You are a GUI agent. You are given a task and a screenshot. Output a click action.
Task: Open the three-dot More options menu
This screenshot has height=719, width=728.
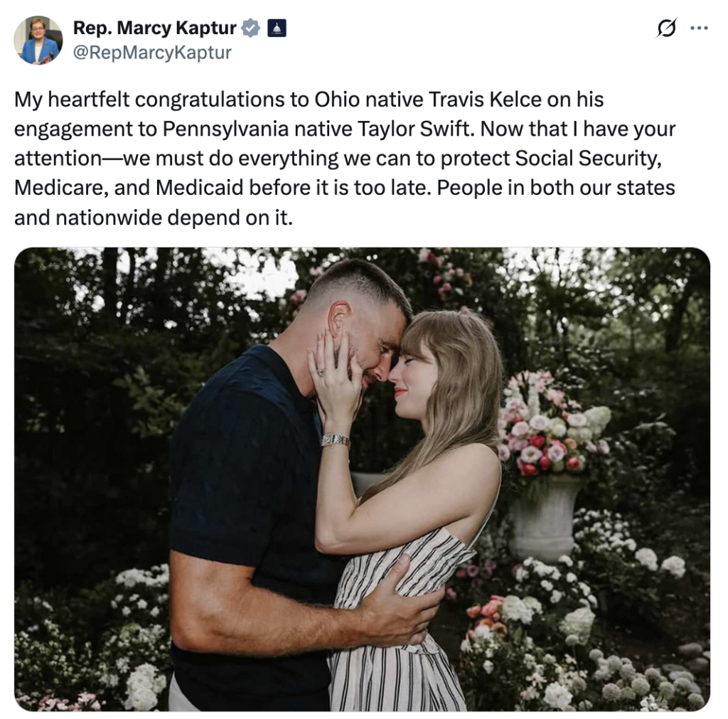[700, 29]
